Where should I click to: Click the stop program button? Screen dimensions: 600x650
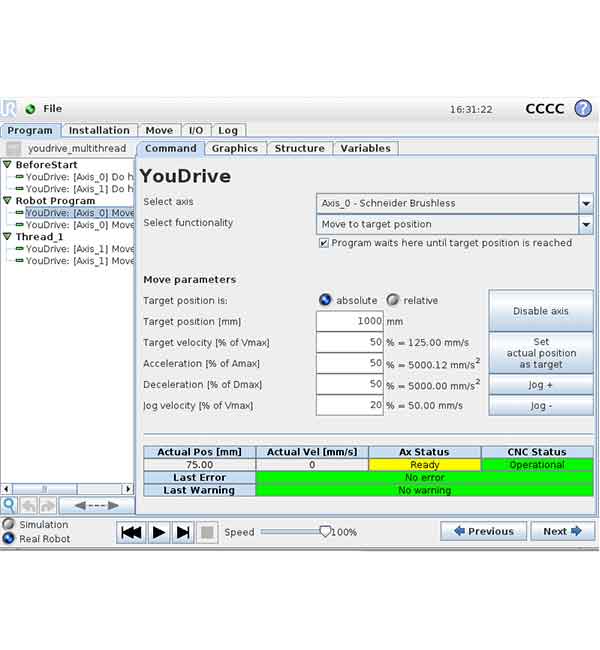207,532
